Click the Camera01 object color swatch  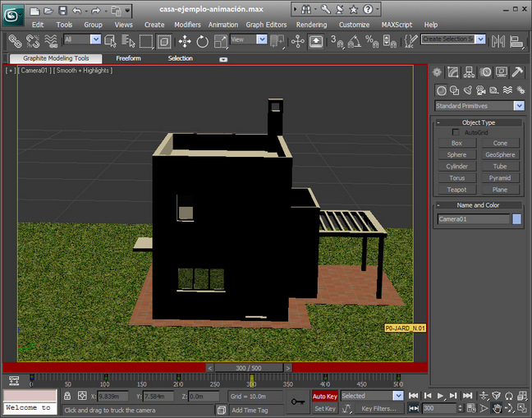(x=517, y=219)
